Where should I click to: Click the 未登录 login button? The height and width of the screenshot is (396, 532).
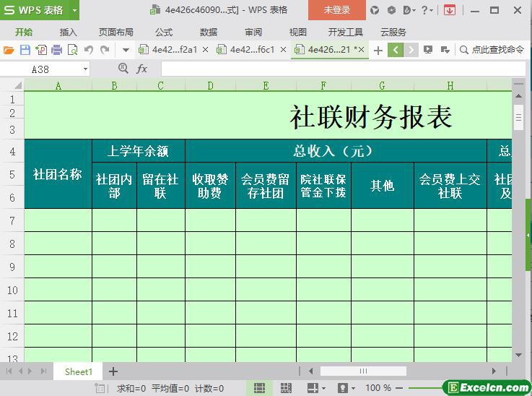pos(336,10)
